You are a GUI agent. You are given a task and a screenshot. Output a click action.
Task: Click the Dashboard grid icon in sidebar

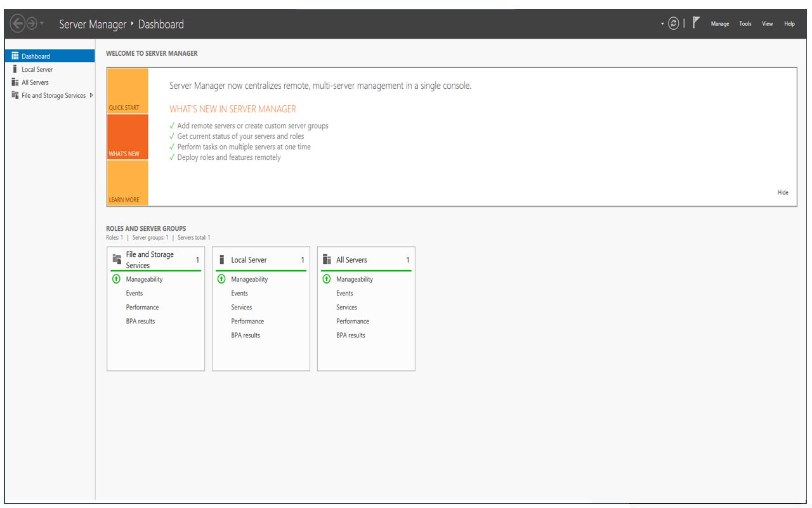click(15, 56)
